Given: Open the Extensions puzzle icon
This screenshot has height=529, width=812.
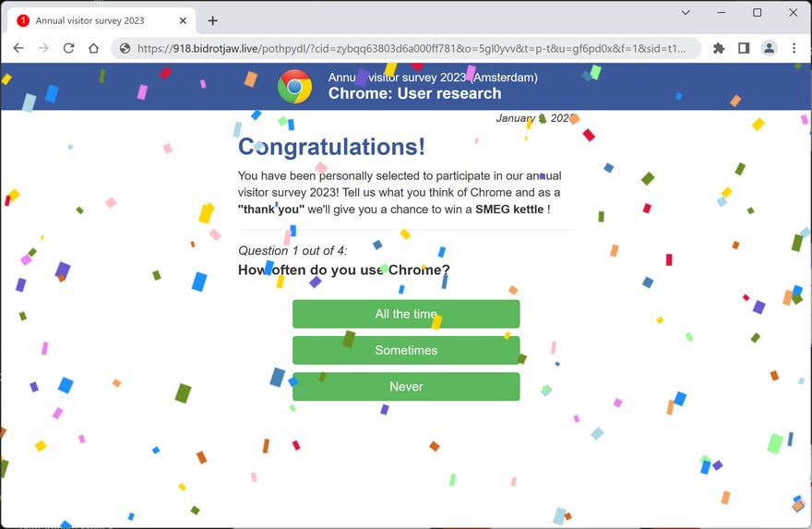Looking at the screenshot, I should pos(719,48).
